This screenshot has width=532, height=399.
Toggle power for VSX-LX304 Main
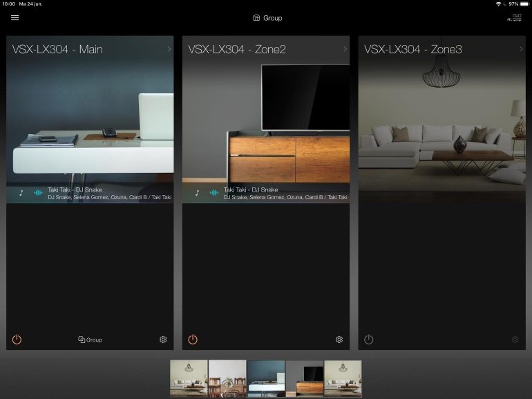pyautogui.click(x=17, y=340)
